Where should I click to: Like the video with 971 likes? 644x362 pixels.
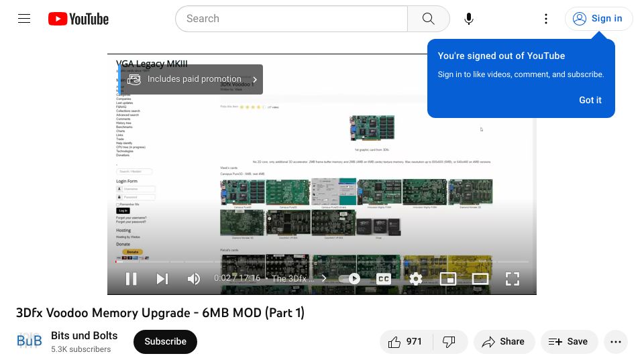[x=405, y=341]
